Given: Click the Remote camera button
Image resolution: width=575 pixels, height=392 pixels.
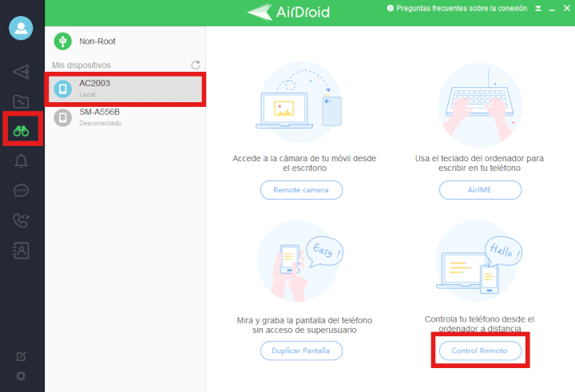Looking at the screenshot, I should coord(301,190).
